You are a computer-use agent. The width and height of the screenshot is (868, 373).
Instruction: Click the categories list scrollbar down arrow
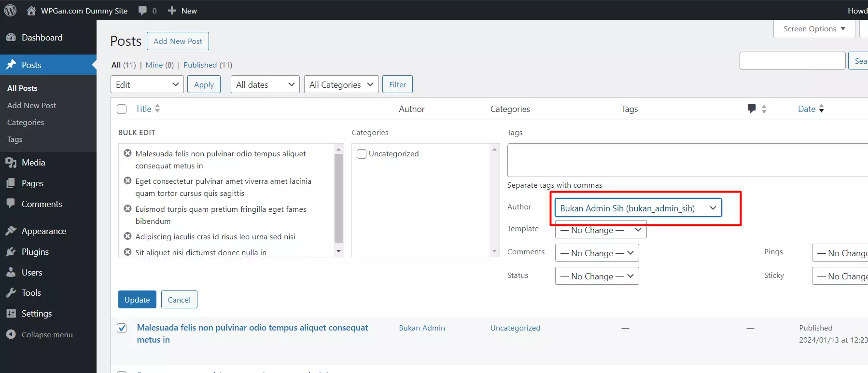(x=494, y=251)
